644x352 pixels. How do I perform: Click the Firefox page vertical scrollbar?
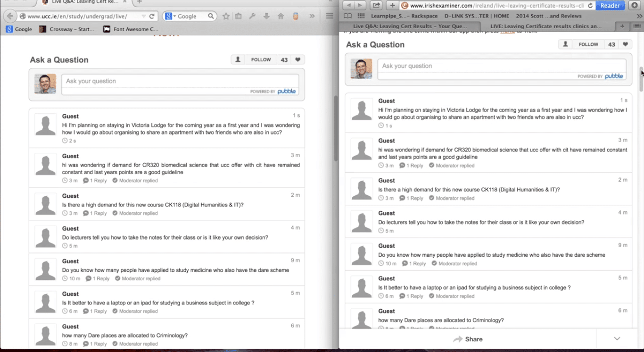pyautogui.click(x=336, y=128)
